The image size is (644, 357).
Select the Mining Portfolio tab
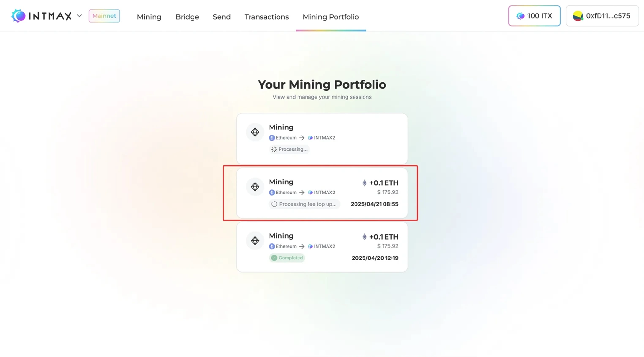point(330,17)
